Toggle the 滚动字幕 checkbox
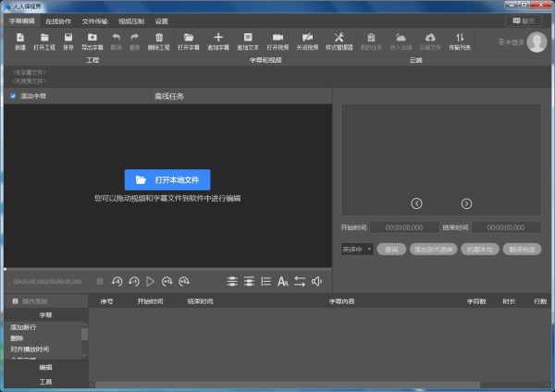This screenshot has height=392, width=555. pyautogui.click(x=13, y=95)
